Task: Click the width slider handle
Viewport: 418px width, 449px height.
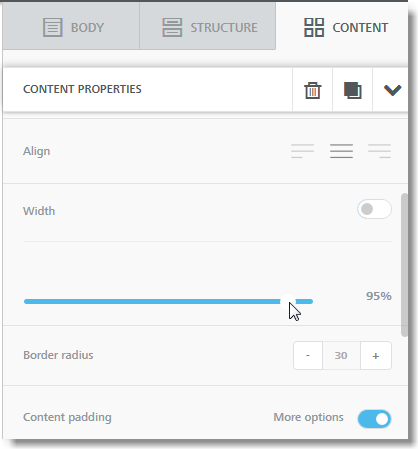Action: [x=288, y=302]
